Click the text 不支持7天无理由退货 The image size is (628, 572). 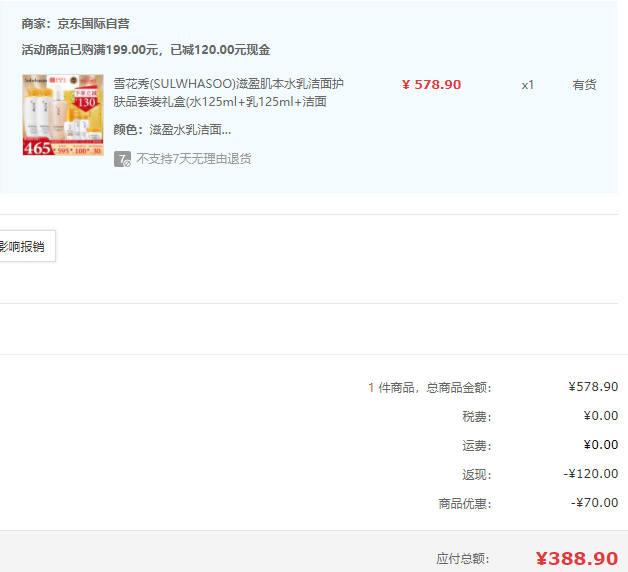pyautogui.click(x=193, y=159)
